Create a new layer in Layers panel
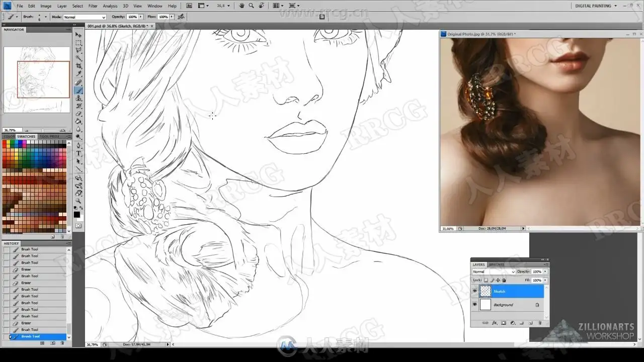 (531, 323)
